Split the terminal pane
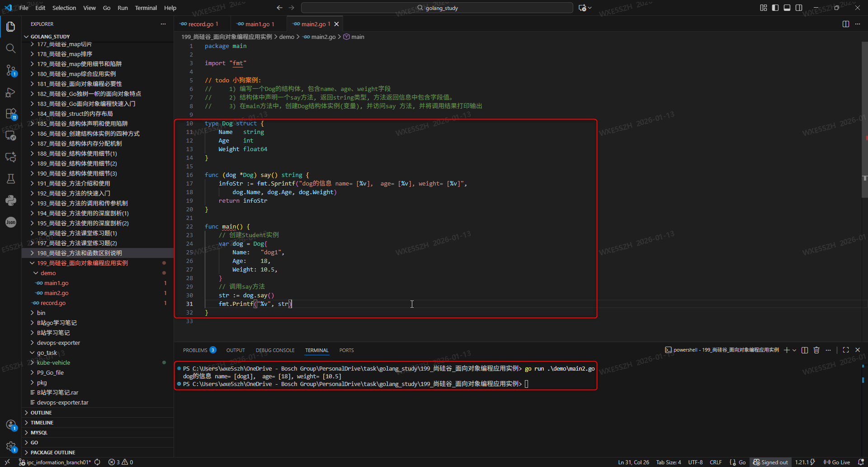This screenshot has width=868, height=467. (805, 350)
